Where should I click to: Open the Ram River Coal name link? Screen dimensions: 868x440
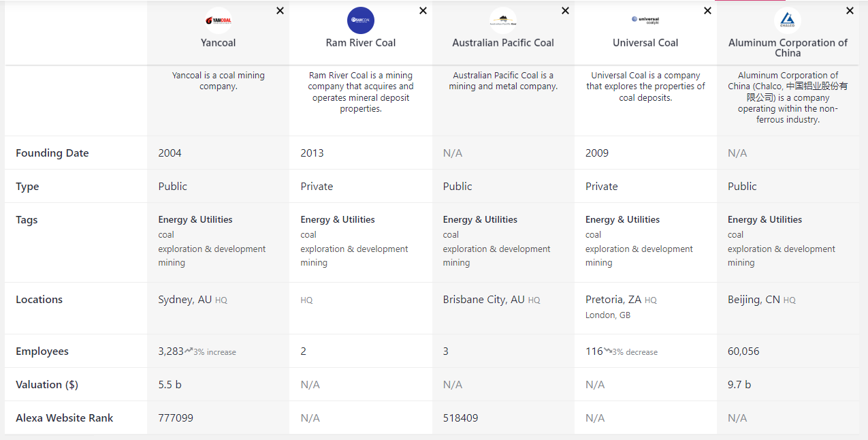click(361, 43)
